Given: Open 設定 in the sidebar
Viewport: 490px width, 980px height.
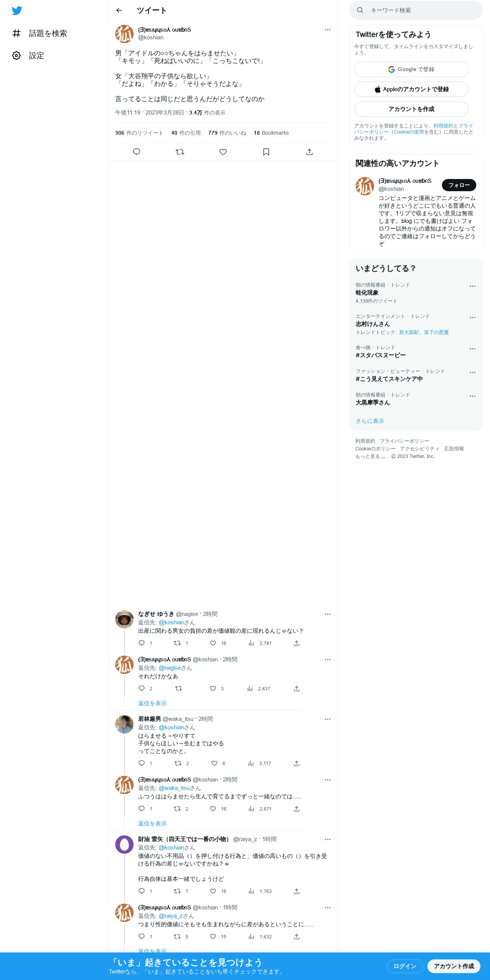Looking at the screenshot, I should 28,56.
